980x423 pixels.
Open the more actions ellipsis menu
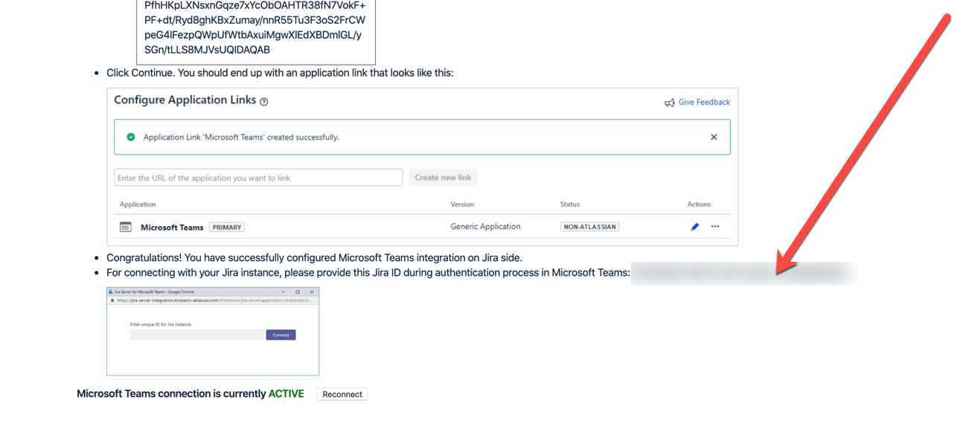[x=715, y=227]
